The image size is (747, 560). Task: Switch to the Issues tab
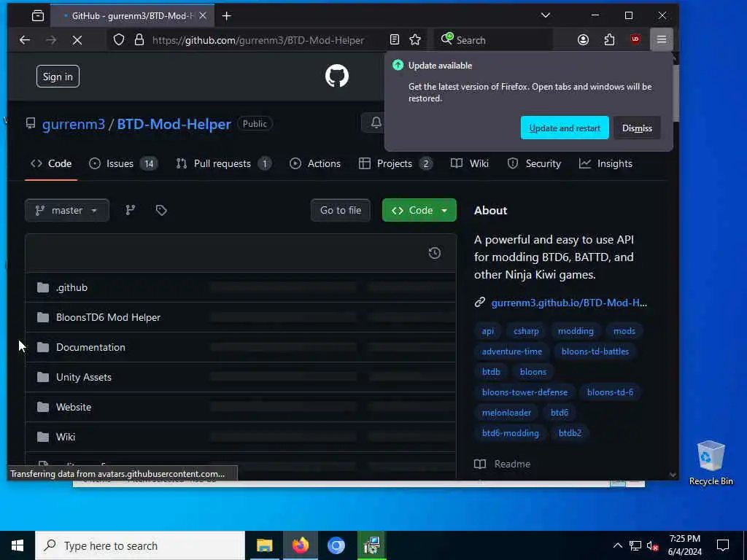coord(123,164)
